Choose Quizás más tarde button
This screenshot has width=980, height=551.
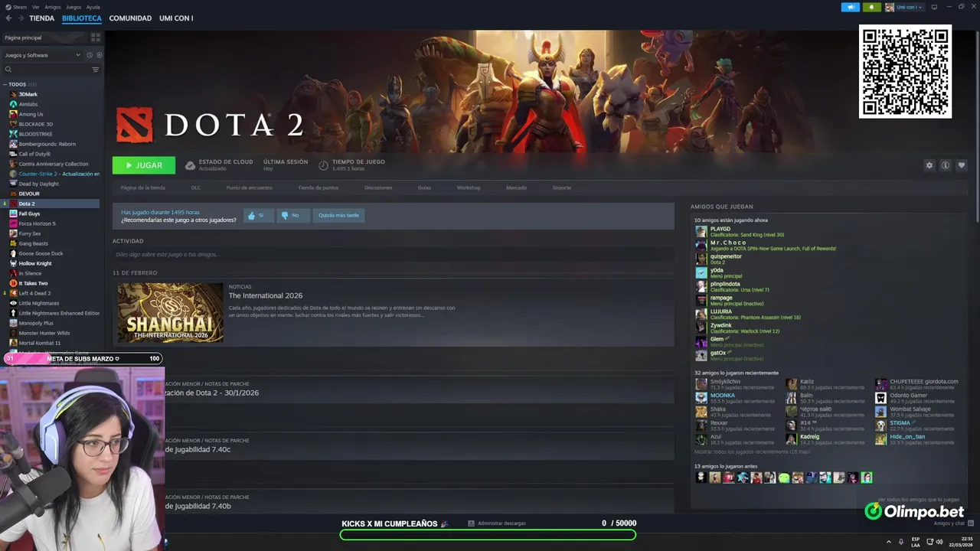tap(338, 216)
